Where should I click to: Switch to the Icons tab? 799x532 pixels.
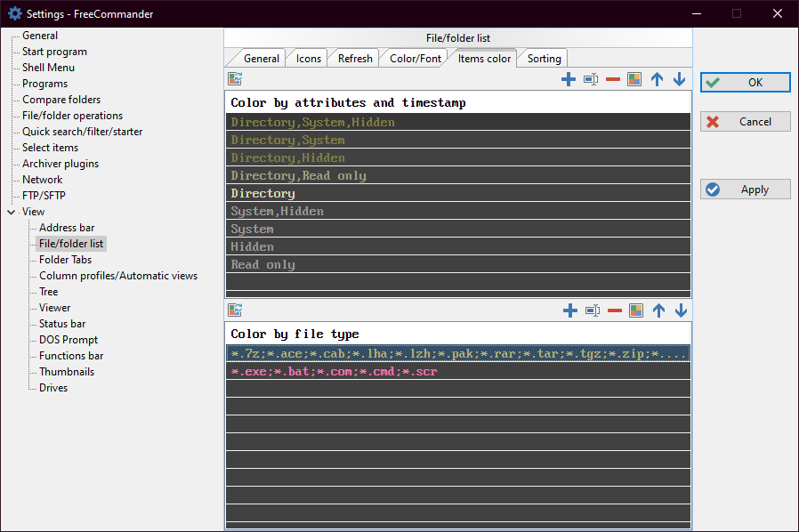point(309,59)
